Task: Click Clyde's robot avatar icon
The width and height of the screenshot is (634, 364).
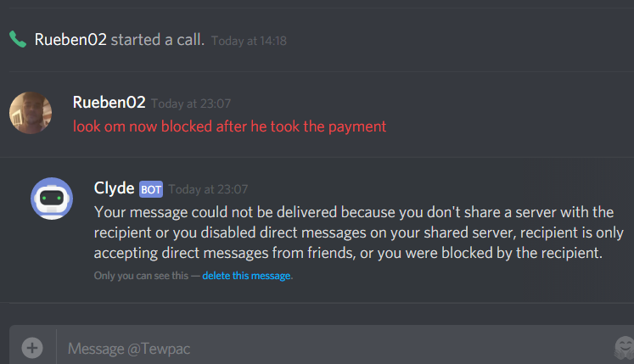Action: [x=52, y=199]
